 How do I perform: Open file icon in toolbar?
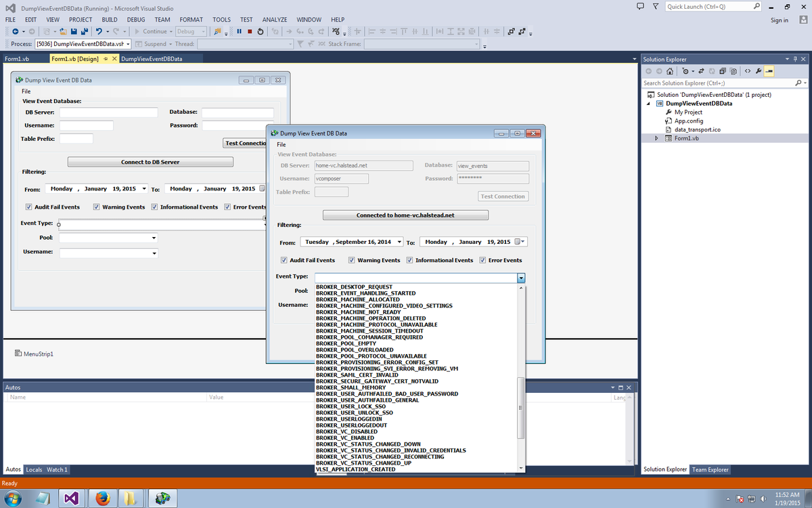64,31
